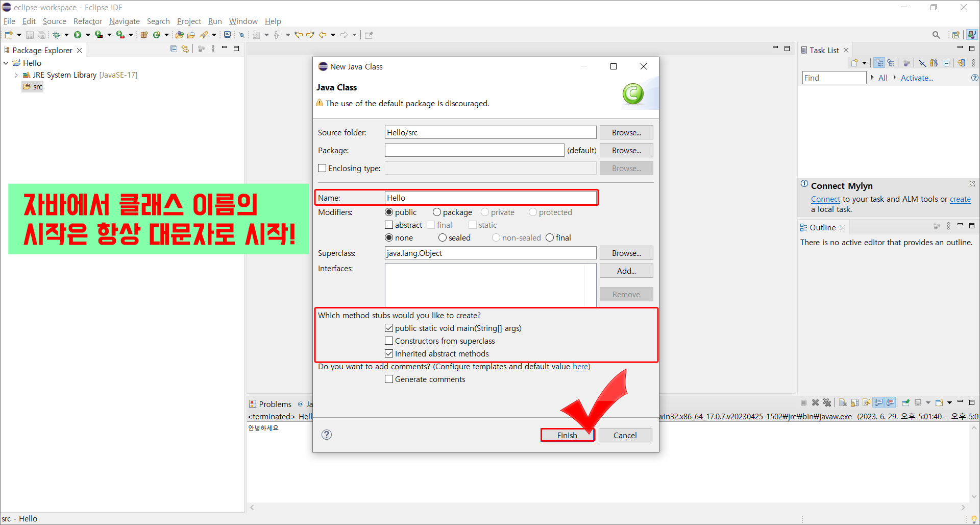Click the Package input field
The image size is (980, 525).
[474, 150]
